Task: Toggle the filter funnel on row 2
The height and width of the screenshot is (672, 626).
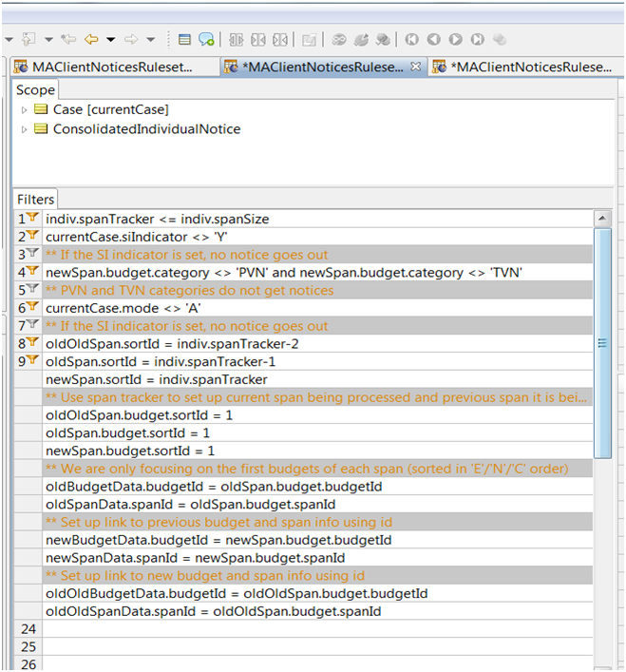Action: pyautogui.click(x=32, y=236)
